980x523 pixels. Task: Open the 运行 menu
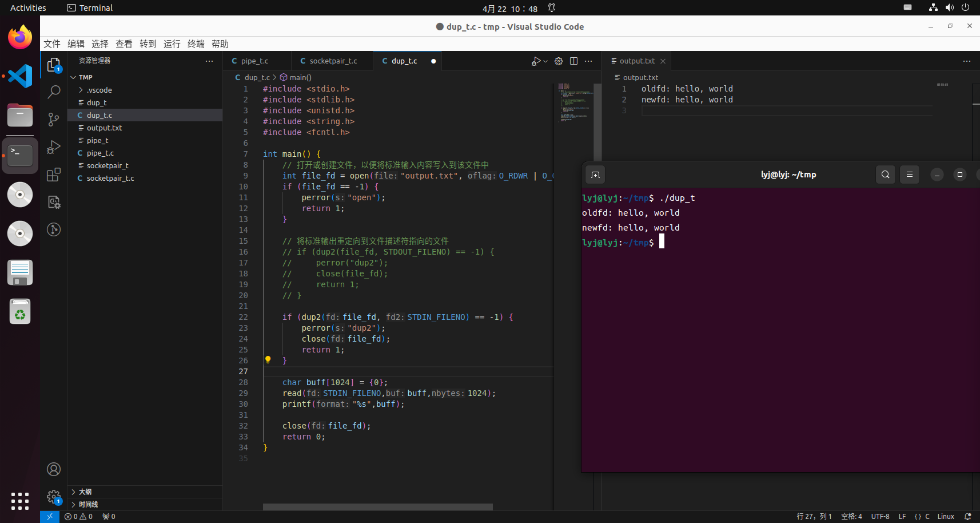click(172, 44)
